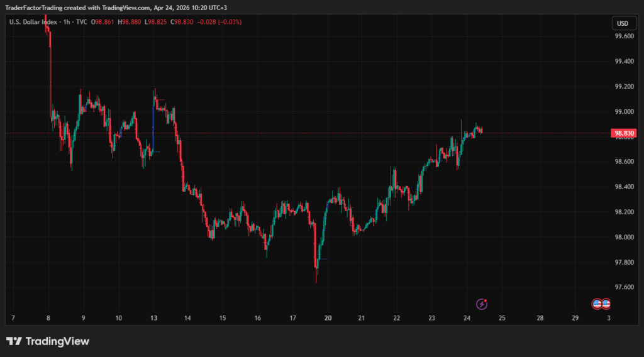644x357 pixels.
Task: Click the 98.200 price axis label
Action: [x=624, y=212]
